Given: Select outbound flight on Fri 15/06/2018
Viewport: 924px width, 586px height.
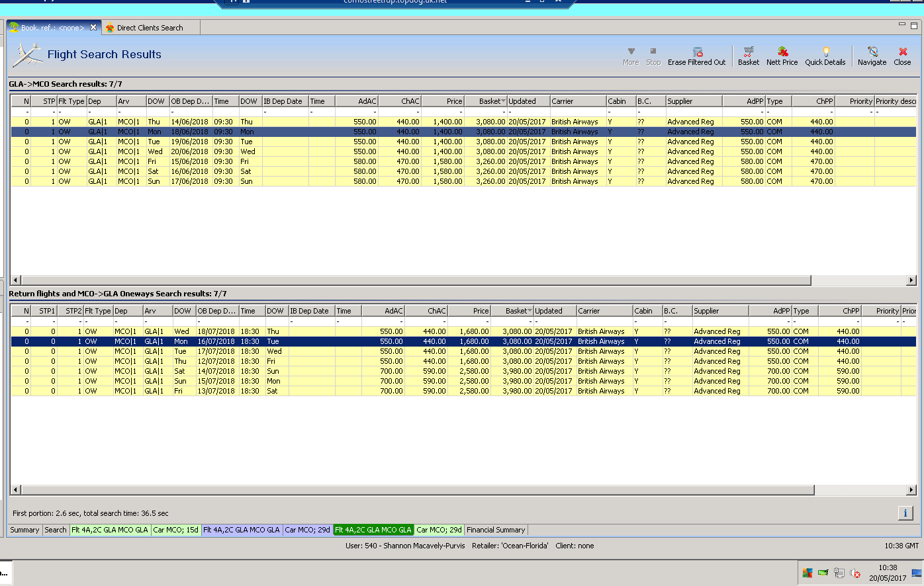Looking at the screenshot, I should [189, 161].
